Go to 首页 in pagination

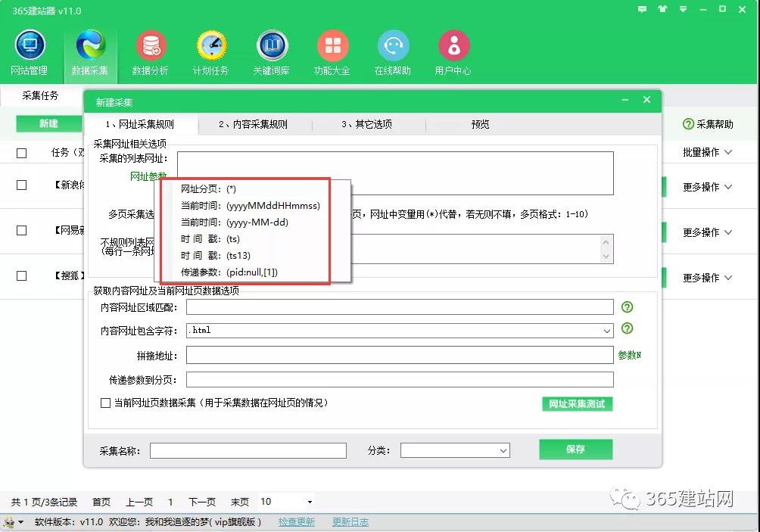pos(101,502)
